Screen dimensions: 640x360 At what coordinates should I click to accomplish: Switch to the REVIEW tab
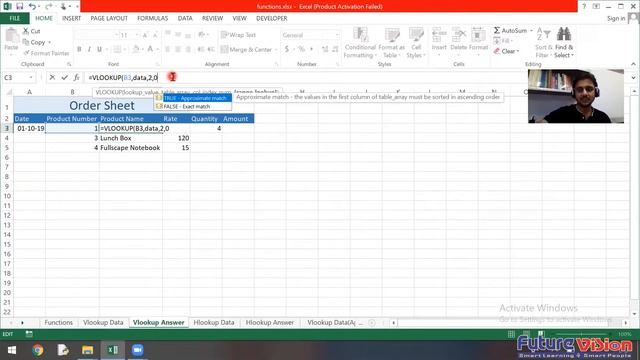[x=212, y=18]
